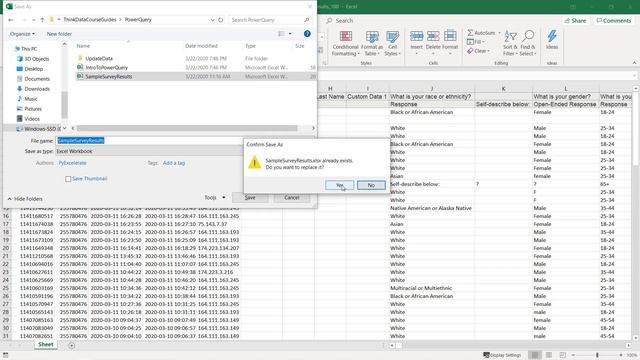Click the File name input field
Viewport: 640px width, 360px height.
(149, 140)
